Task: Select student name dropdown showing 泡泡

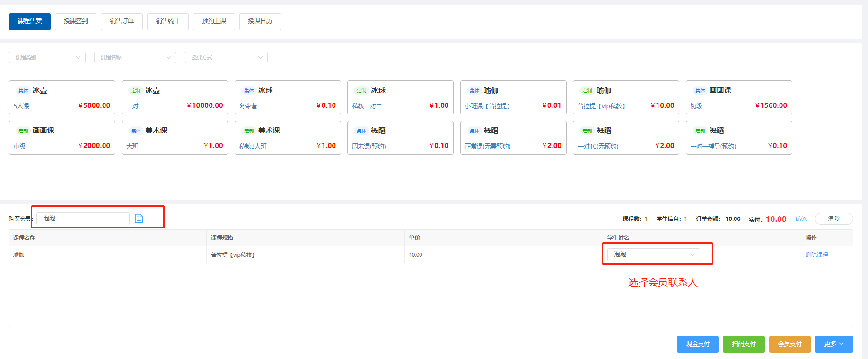Action: pyautogui.click(x=653, y=254)
